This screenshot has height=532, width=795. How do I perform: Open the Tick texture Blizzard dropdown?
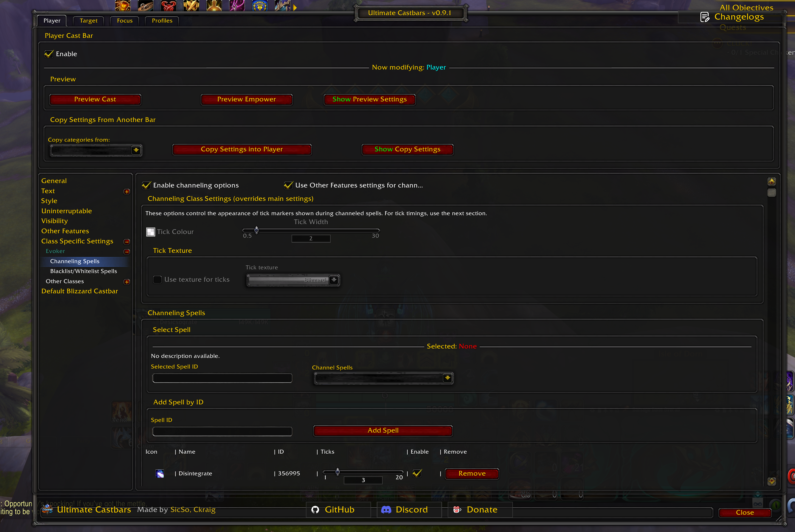pyautogui.click(x=293, y=280)
